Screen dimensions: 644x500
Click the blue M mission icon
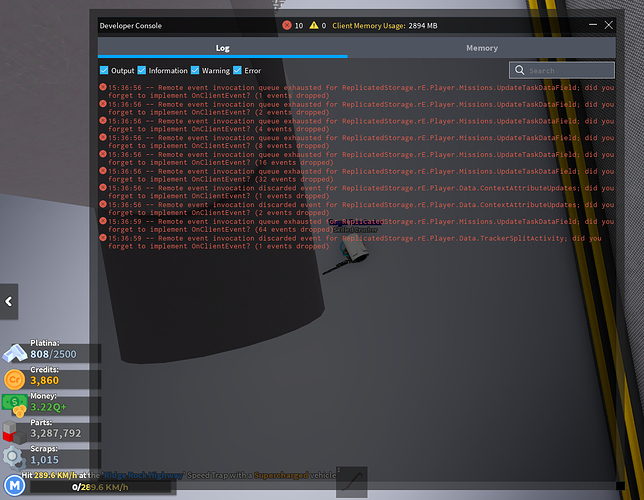[x=15, y=485]
